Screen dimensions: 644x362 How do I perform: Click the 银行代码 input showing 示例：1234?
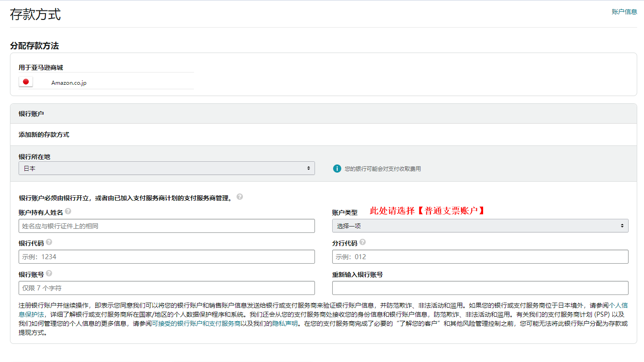[165, 256]
